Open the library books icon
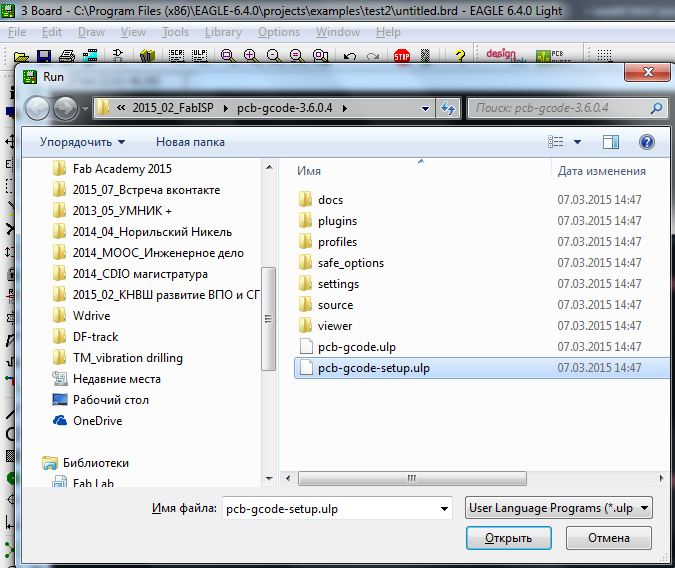This screenshot has width=675, height=568. tap(147, 56)
